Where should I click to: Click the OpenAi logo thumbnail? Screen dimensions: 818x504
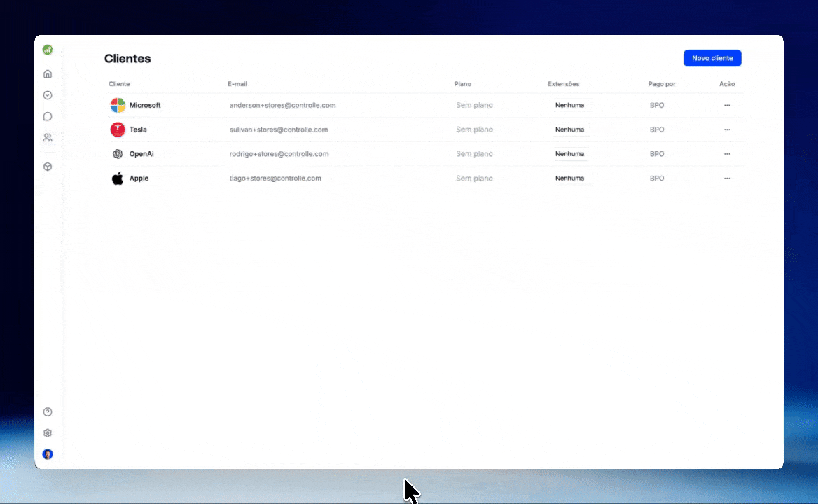pyautogui.click(x=118, y=154)
